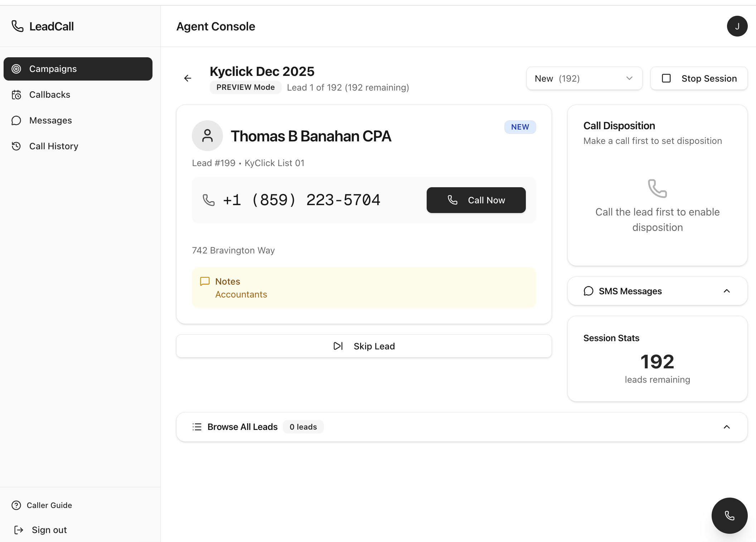Screen dimensions: 756x542
Task: Click the Lead 1 of 192 progress text
Action: (x=348, y=88)
